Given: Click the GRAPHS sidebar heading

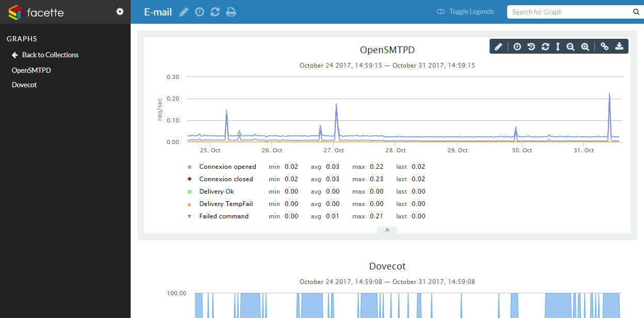Looking at the screenshot, I should point(22,39).
